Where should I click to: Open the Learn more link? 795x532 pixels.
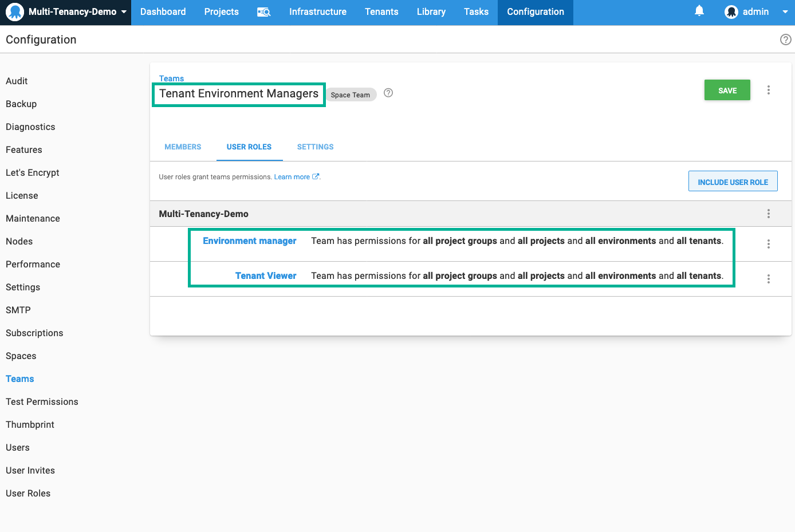point(292,177)
